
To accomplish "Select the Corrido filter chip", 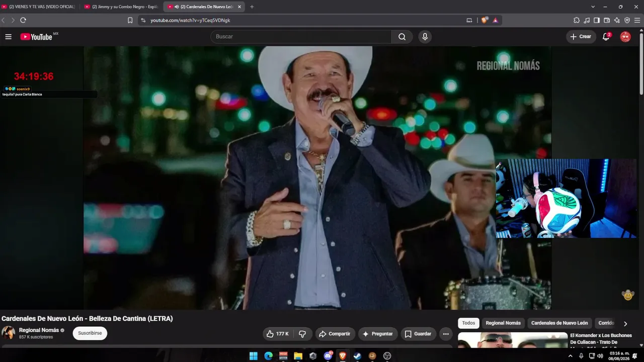I will (606, 323).
